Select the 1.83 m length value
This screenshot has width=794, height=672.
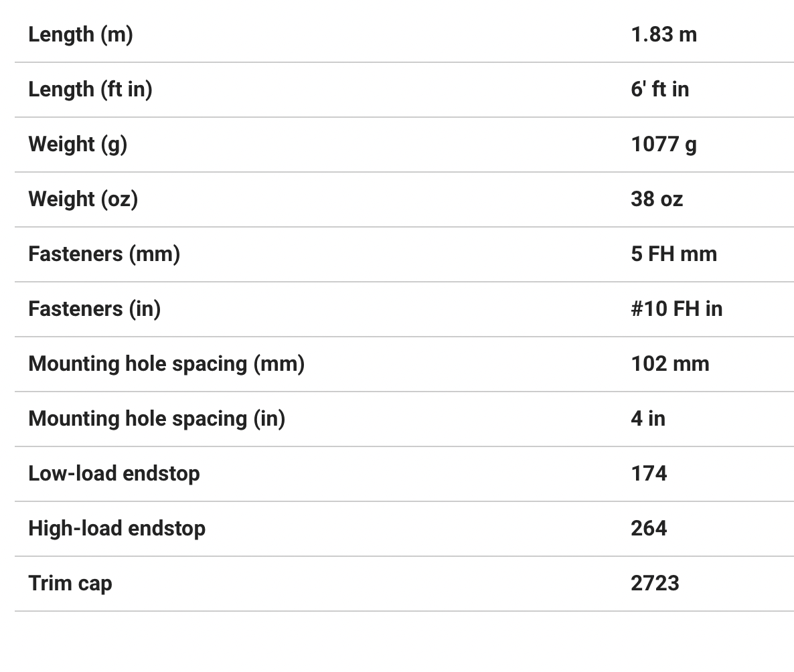(x=663, y=34)
